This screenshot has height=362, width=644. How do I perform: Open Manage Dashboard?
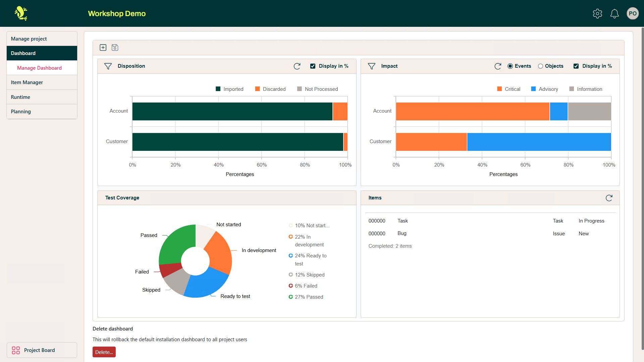pos(40,68)
